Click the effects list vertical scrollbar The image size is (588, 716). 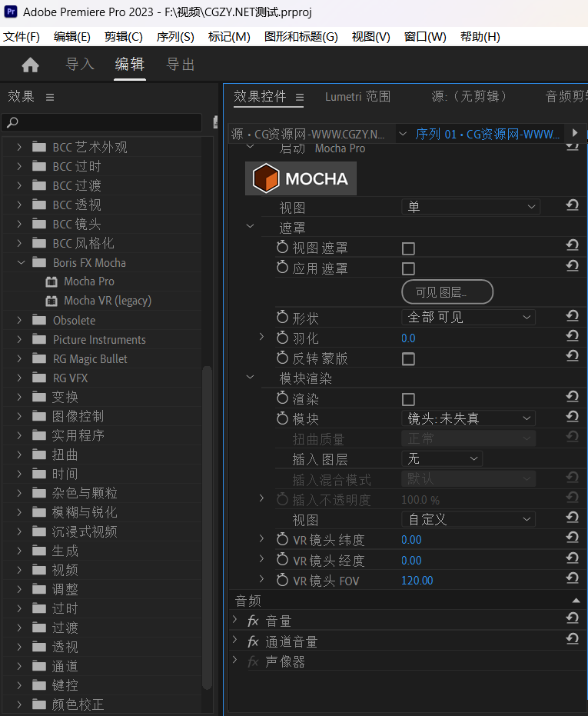tap(207, 528)
